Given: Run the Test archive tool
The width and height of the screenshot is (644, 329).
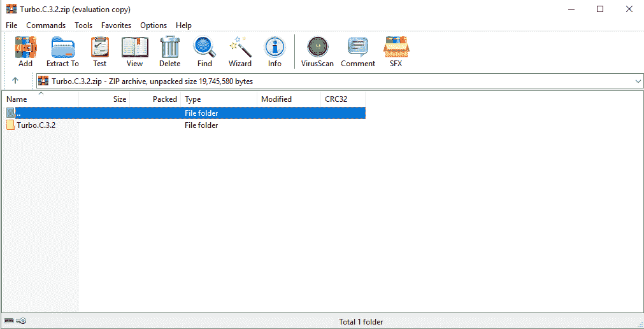Looking at the screenshot, I should coord(100,52).
